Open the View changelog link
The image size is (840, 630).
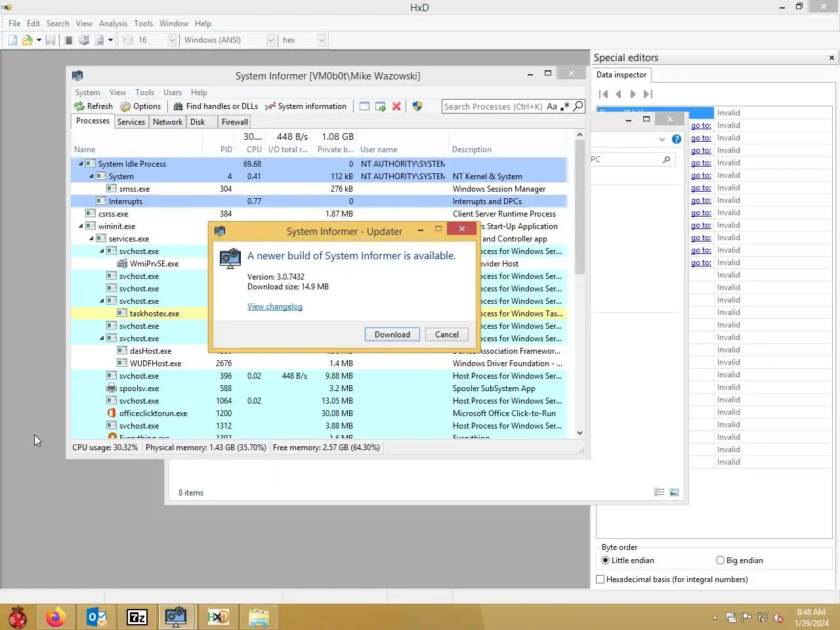click(x=275, y=306)
